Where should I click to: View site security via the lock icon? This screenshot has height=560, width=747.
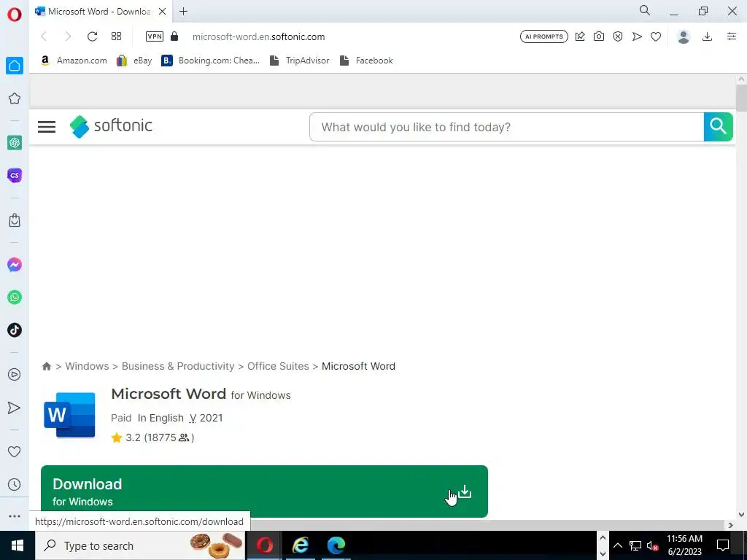coord(174,36)
